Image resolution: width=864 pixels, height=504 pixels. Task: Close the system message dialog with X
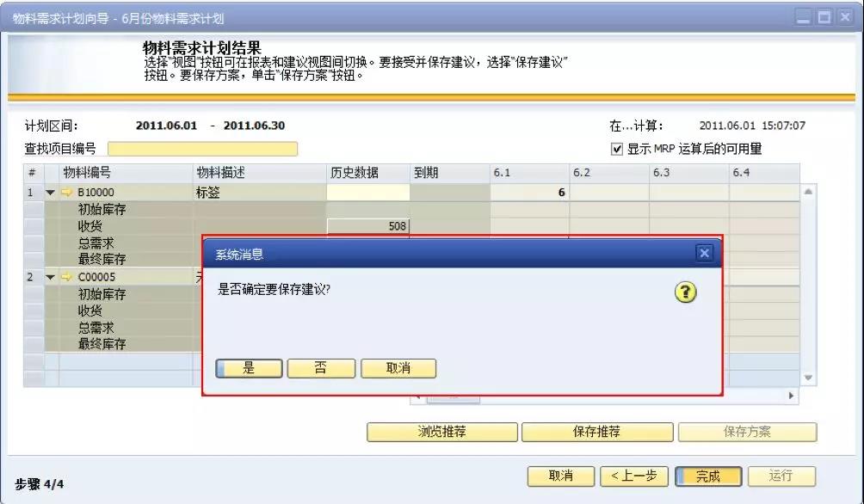pyautogui.click(x=704, y=253)
